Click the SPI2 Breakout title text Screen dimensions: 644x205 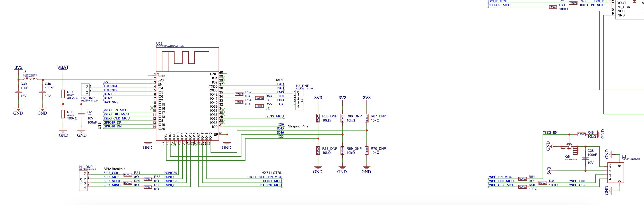[114, 169]
